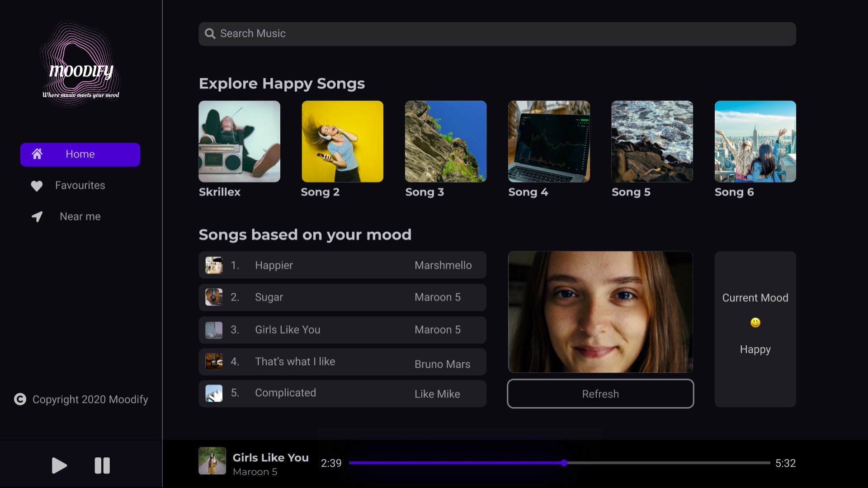Toggle current mood happy emoji display
868x488 pixels.
[755, 322]
